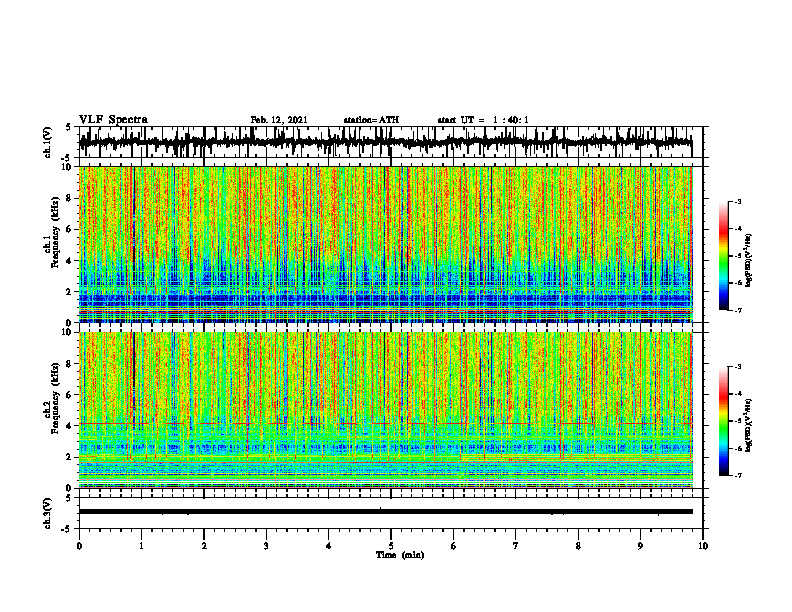Click time axis tick label "2"

pos(204,546)
